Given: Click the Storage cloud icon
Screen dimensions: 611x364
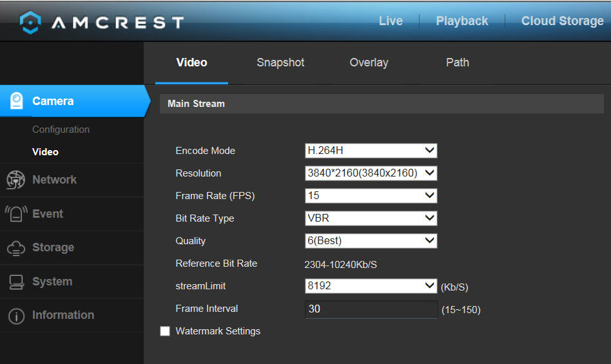Looking at the screenshot, I should pyautogui.click(x=16, y=248).
